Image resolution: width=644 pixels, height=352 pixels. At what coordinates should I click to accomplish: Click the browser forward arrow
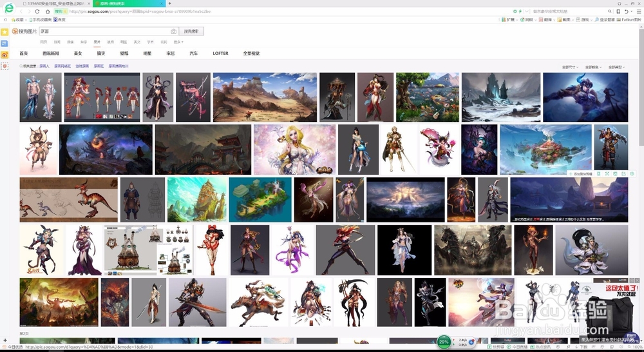29,12
